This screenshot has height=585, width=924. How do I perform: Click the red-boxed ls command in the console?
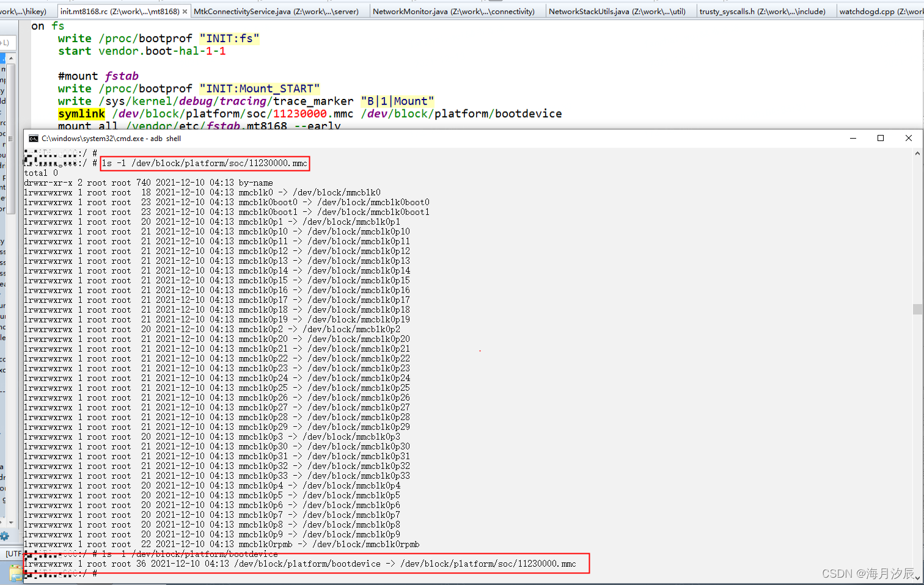click(x=204, y=163)
